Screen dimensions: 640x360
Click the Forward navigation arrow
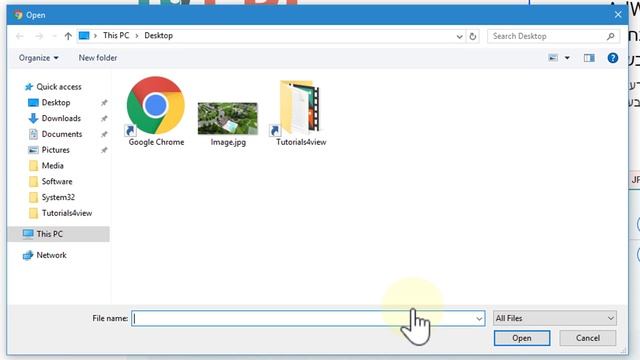39,36
